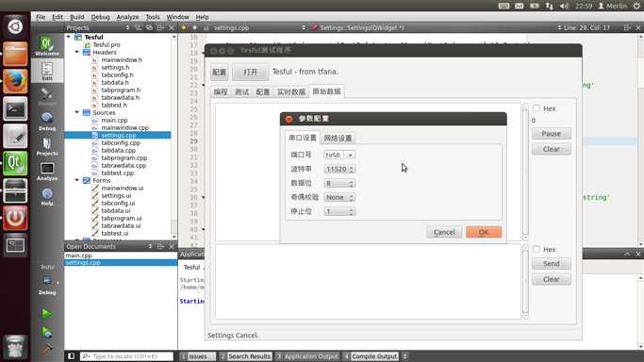Close the Open Documents panel

pos(172,246)
